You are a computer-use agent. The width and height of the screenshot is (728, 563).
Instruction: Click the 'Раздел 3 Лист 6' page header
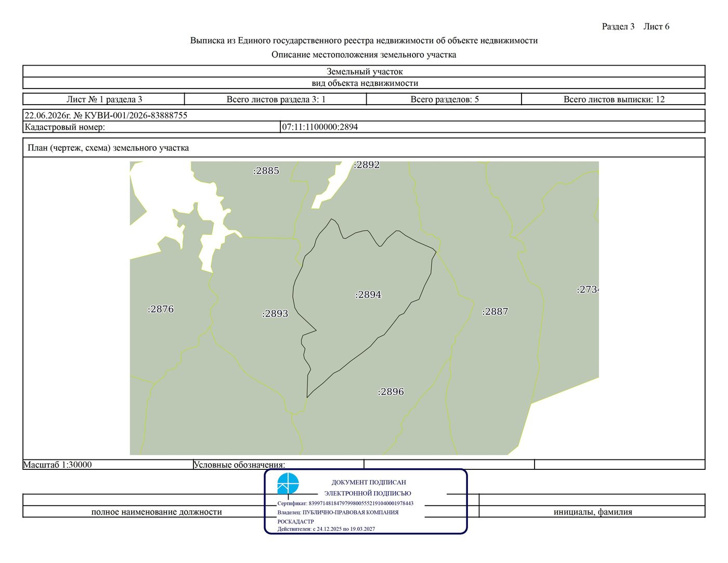click(x=635, y=27)
